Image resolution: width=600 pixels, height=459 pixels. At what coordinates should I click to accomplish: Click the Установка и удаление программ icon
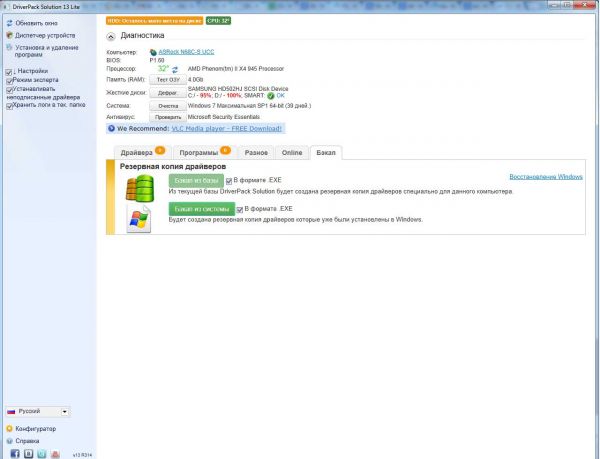click(10, 47)
